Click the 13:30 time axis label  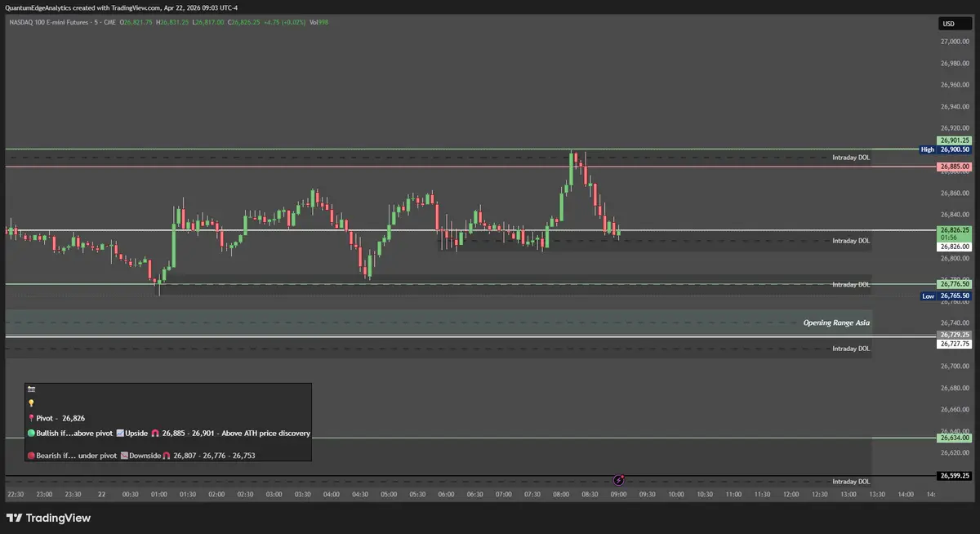(877, 495)
